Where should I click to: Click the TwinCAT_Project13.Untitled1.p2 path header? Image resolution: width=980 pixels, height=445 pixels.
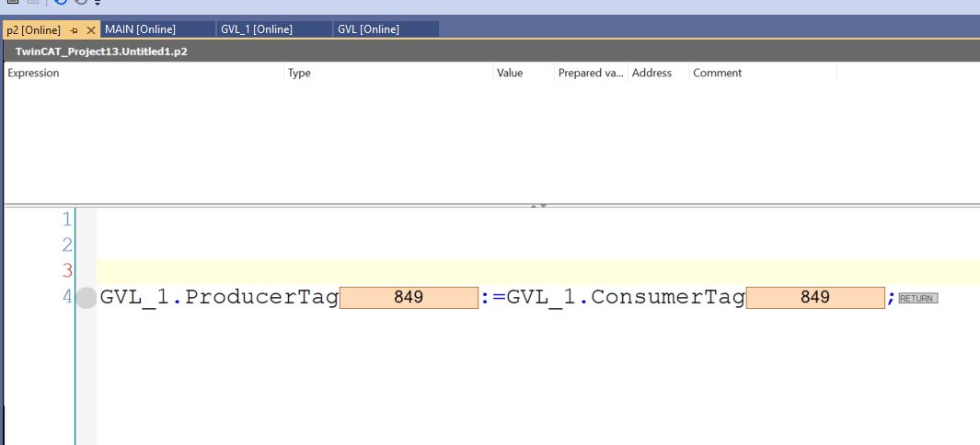(101, 51)
